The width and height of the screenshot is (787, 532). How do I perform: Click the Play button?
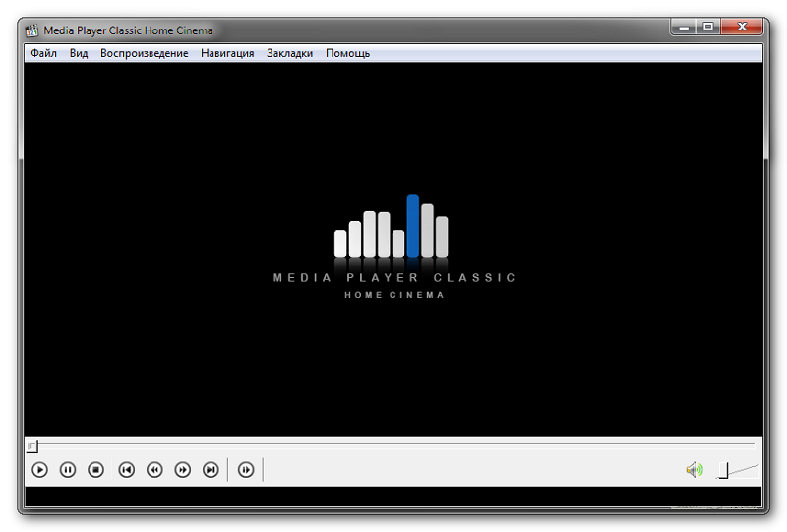coord(39,470)
